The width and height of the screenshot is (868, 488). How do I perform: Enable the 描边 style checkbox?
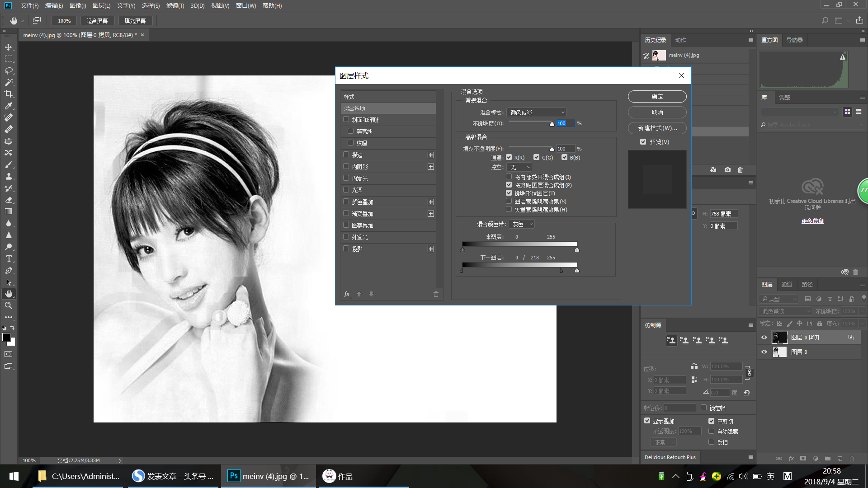point(346,155)
